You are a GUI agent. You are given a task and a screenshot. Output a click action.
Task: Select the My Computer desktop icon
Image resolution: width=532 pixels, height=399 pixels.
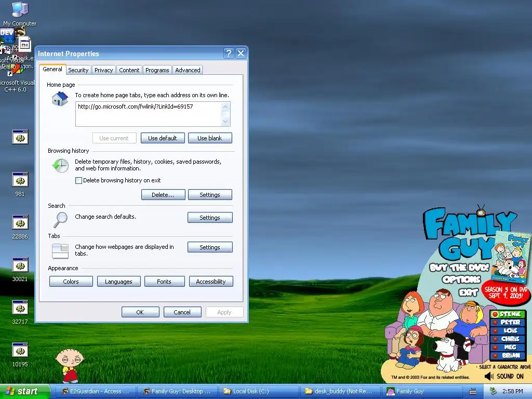pyautogui.click(x=20, y=14)
